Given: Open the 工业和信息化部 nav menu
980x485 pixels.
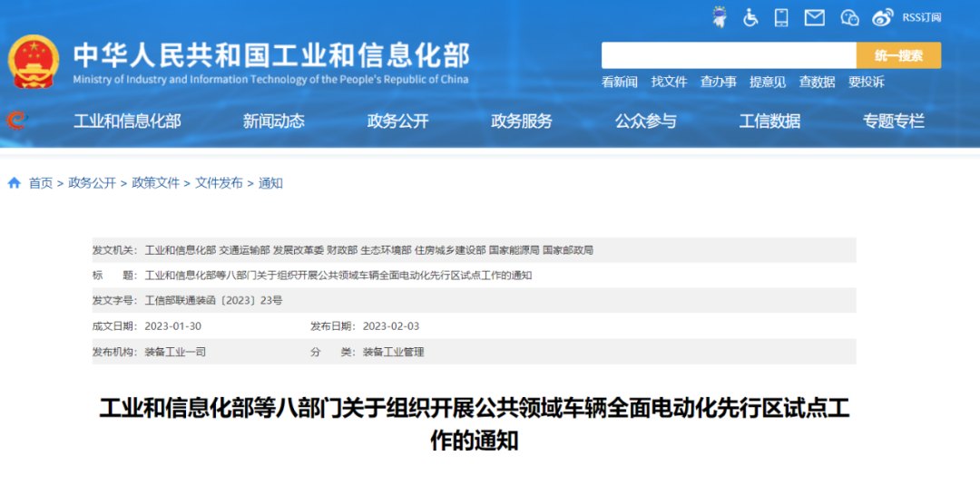Looking at the screenshot, I should 128,121.
